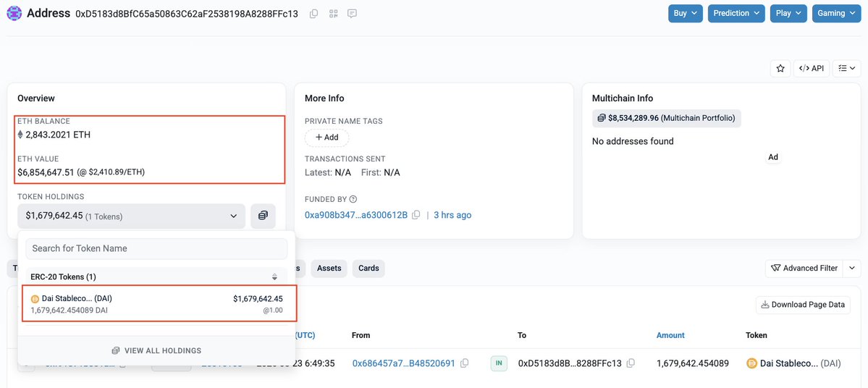Switch to the Cards tab
Image resolution: width=868 pixels, height=388 pixels.
click(x=368, y=268)
